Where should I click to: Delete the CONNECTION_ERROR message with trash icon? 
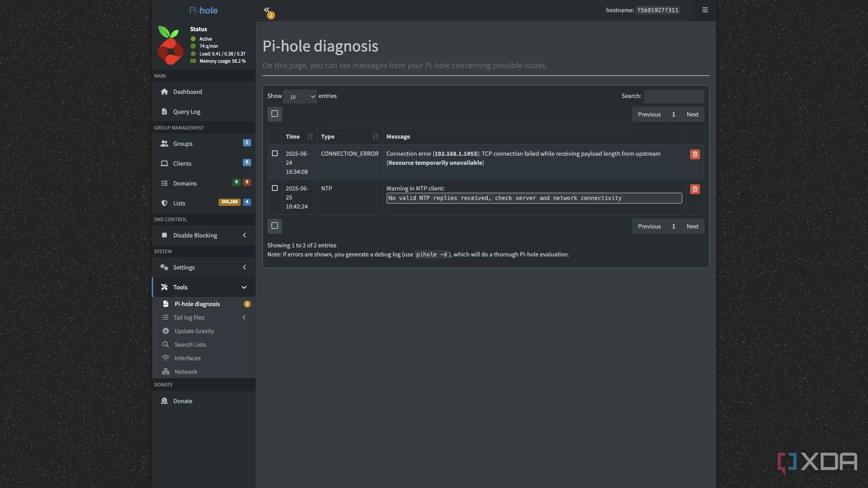695,154
